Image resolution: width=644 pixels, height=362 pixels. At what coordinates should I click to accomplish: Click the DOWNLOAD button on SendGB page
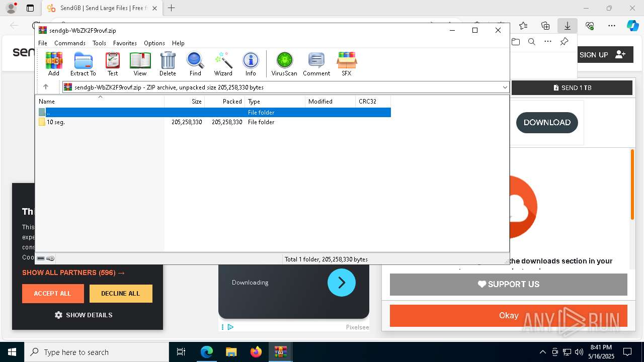(x=547, y=123)
